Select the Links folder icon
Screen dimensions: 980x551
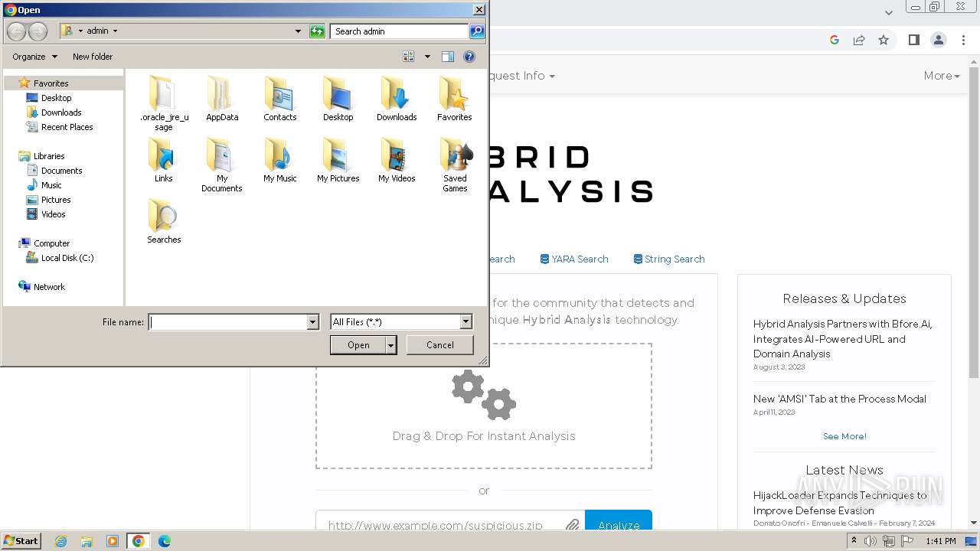point(164,159)
